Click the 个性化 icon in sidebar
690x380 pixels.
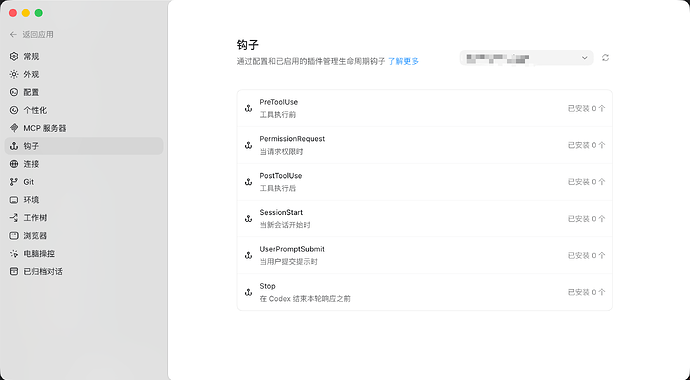coord(14,110)
